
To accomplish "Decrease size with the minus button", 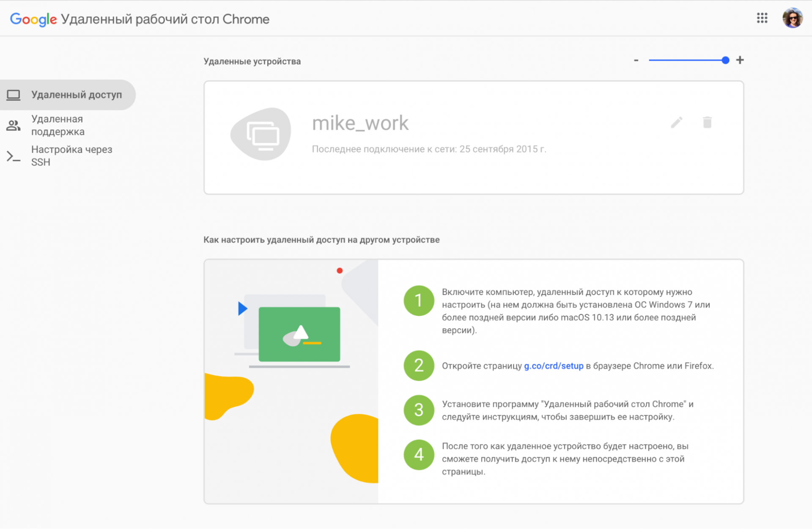I will 636,60.
